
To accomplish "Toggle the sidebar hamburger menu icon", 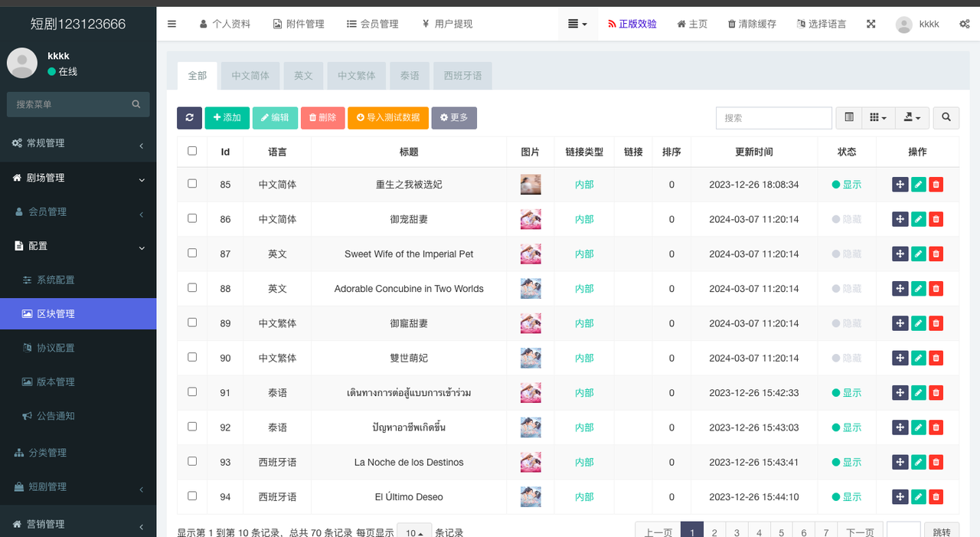I will pos(171,24).
